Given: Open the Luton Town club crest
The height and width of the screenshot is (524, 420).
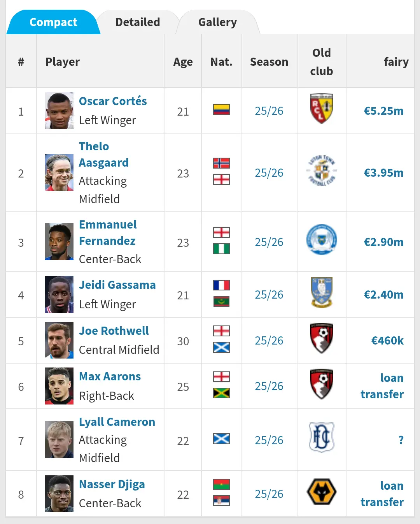Looking at the screenshot, I should click(x=321, y=171).
